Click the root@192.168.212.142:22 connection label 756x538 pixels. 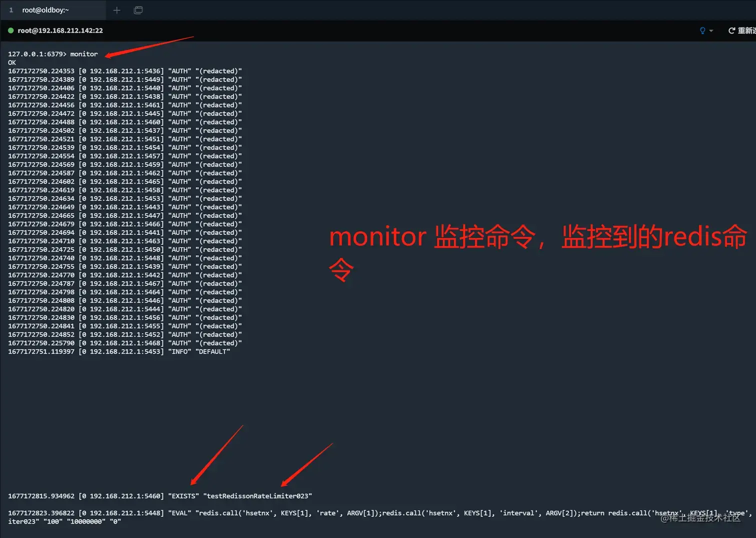coord(60,30)
